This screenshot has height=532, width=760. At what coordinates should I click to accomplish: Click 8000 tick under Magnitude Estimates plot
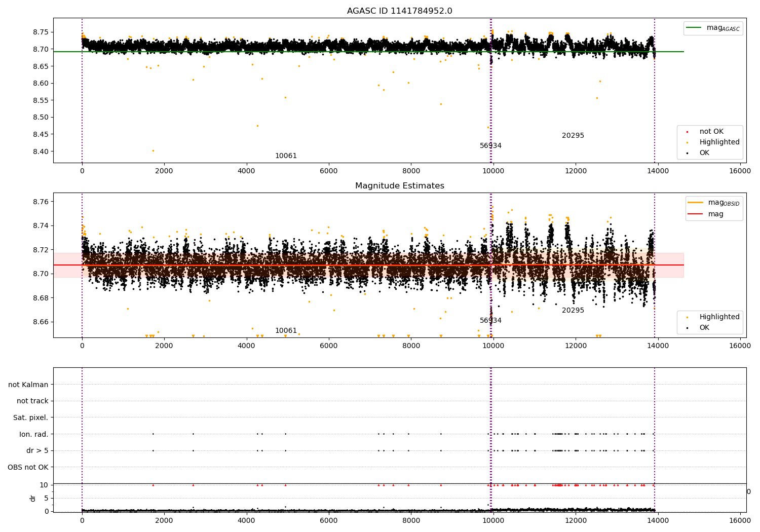point(411,346)
